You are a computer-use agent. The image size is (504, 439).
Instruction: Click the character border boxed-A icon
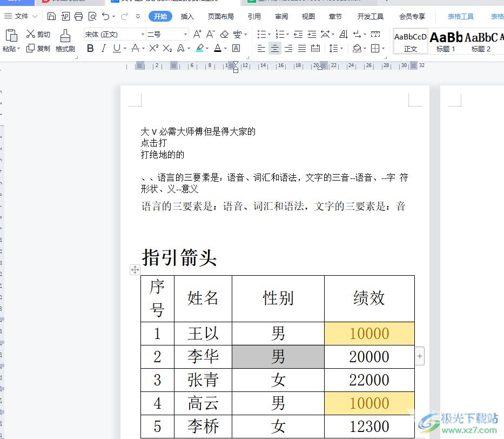[236, 48]
